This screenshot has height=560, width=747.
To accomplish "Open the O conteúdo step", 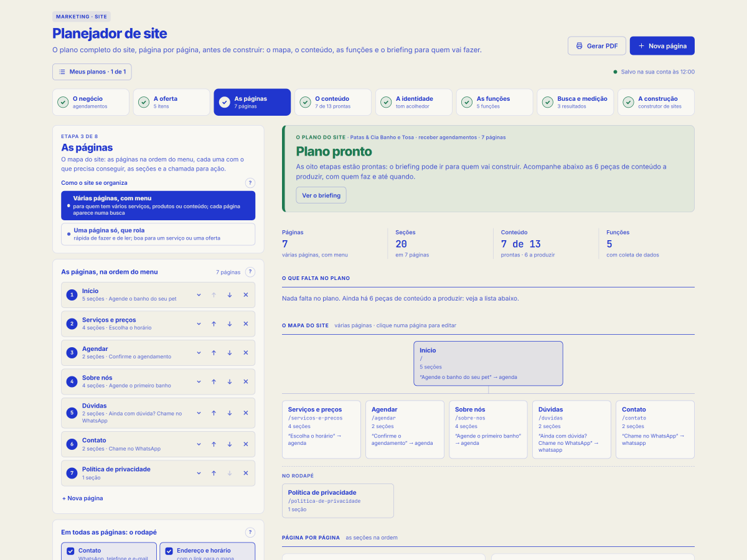I will coord(333,102).
